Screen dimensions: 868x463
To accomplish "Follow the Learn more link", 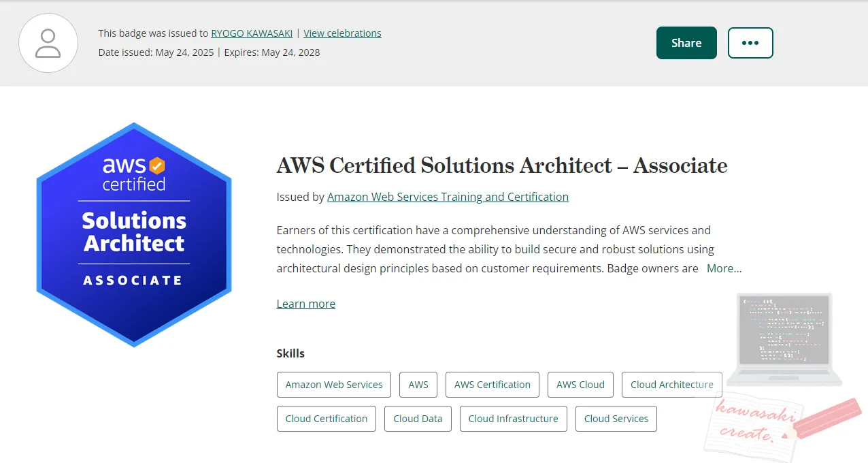I will [306, 304].
